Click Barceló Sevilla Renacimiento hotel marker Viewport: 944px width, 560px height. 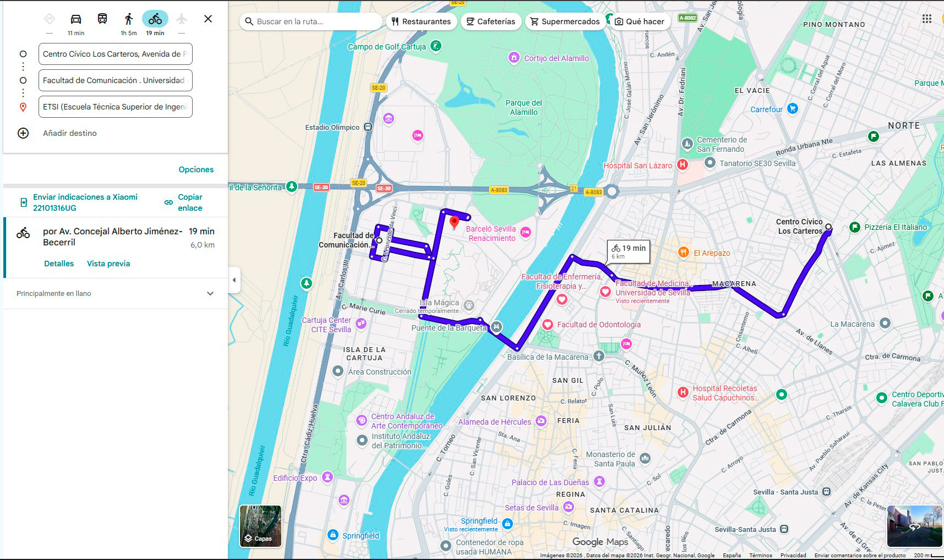click(x=526, y=232)
